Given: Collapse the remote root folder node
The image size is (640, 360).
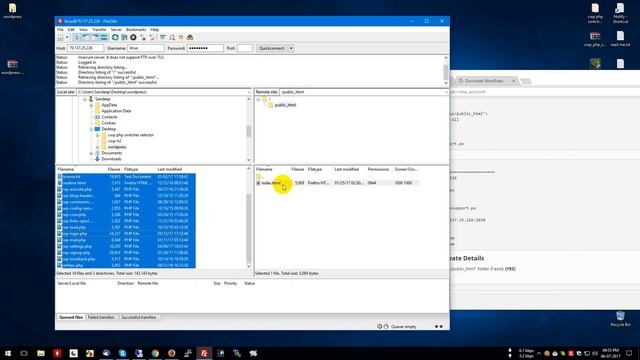Looking at the screenshot, I should (x=258, y=99).
